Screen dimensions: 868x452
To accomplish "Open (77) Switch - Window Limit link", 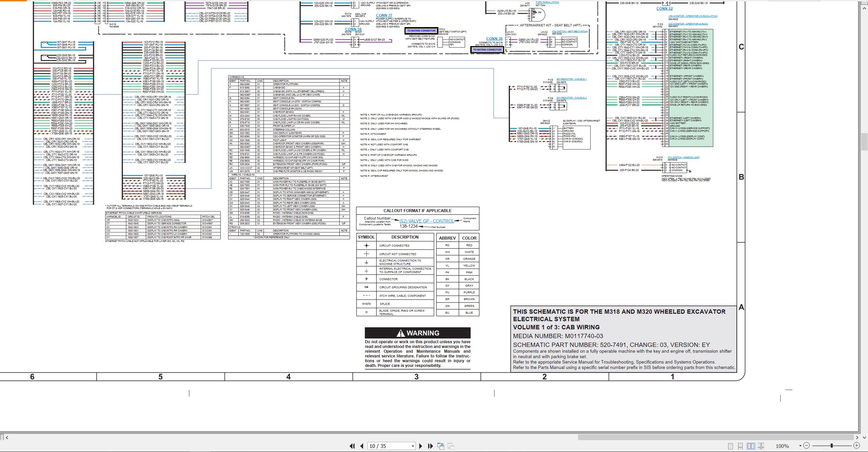I will 684,157.
